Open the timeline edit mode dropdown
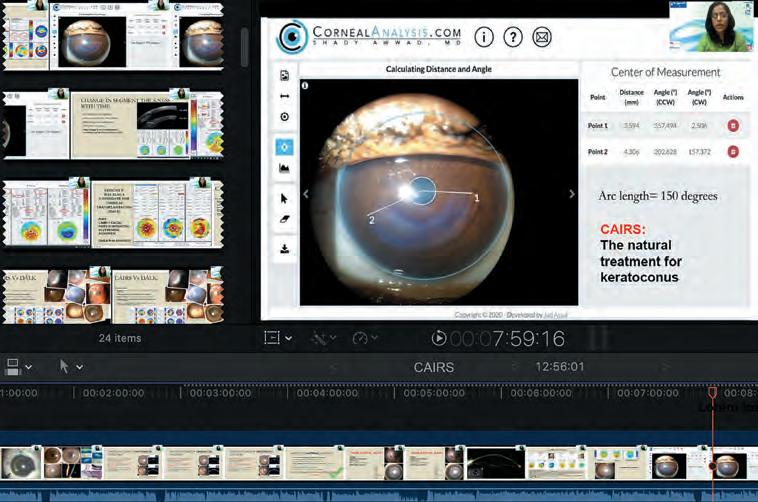 pos(18,367)
